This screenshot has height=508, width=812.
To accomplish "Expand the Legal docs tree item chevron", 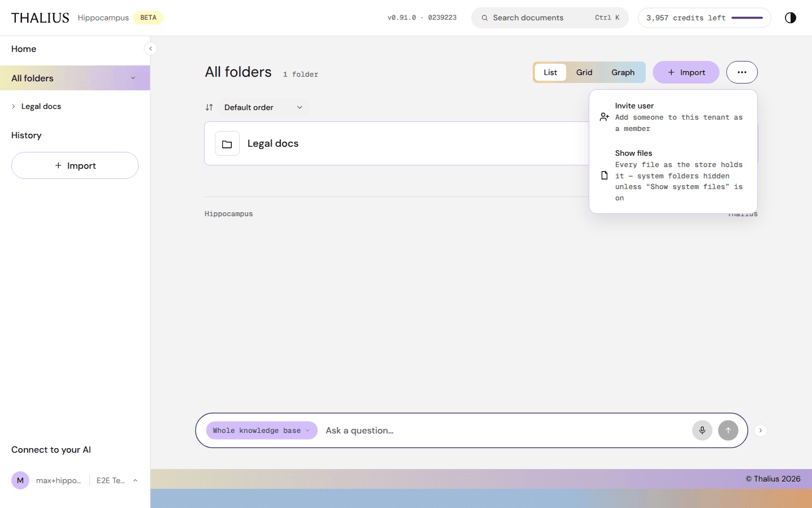I will coord(14,106).
